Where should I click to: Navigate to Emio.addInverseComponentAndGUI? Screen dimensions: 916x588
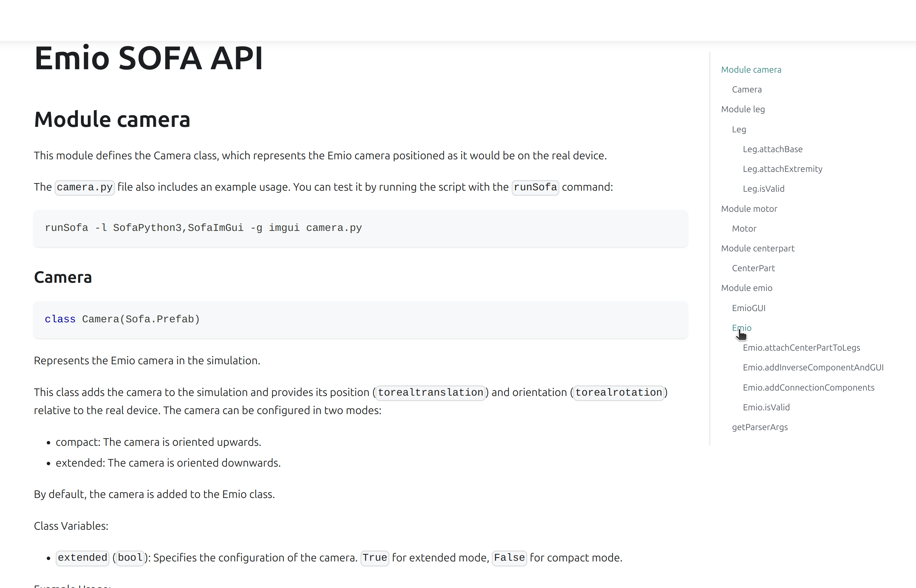click(x=813, y=368)
